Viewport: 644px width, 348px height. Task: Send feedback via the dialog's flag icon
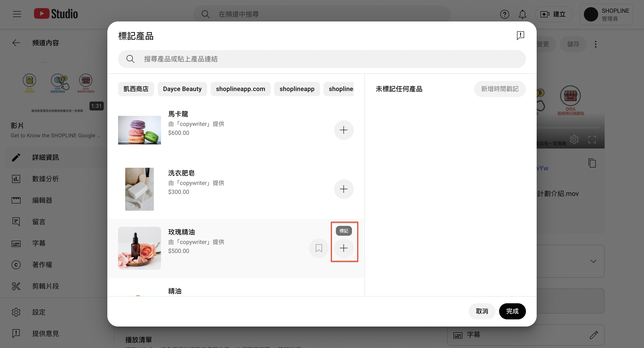click(521, 36)
